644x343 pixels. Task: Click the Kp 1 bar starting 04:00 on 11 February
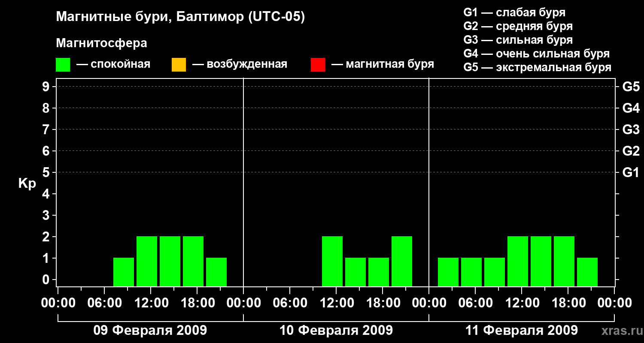[471, 272]
